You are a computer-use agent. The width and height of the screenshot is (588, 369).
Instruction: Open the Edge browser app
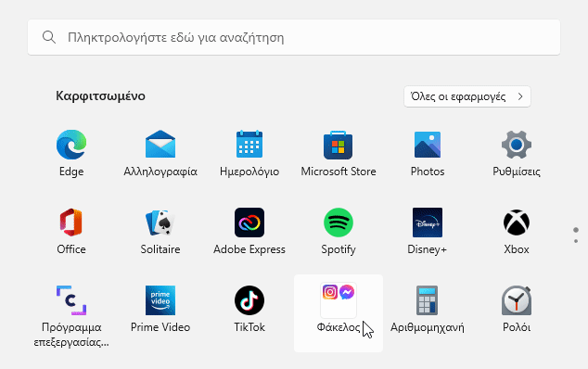click(71, 153)
